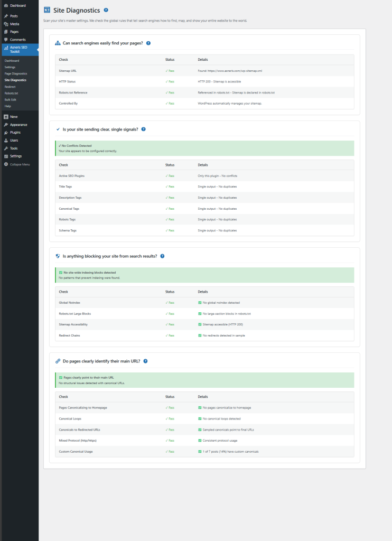The width and height of the screenshot is (392, 541).
Task: Click the shield icon beside blocking heading
Action: (58, 256)
